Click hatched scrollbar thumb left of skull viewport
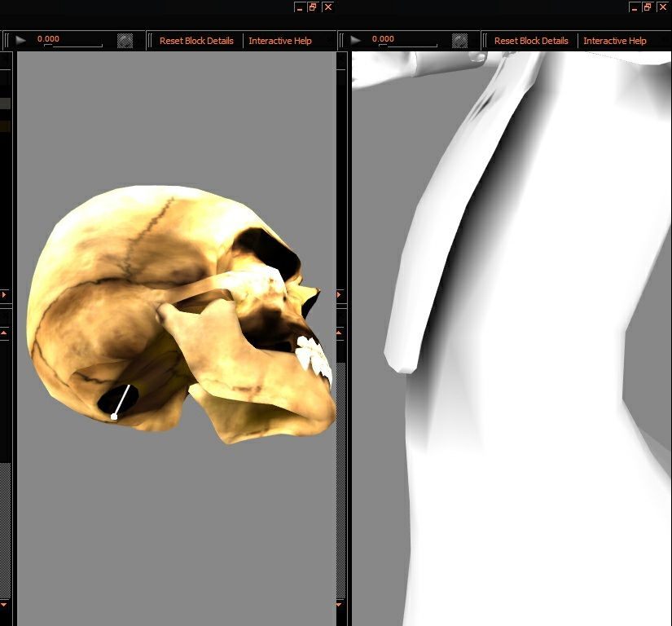Viewport: 672px width, 626px height. [5, 531]
